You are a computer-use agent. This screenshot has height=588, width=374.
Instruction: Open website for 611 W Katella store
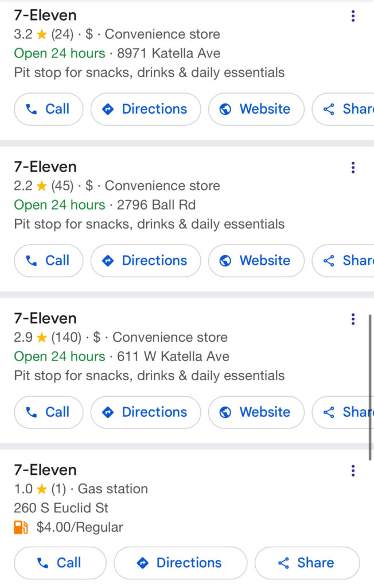point(256,412)
